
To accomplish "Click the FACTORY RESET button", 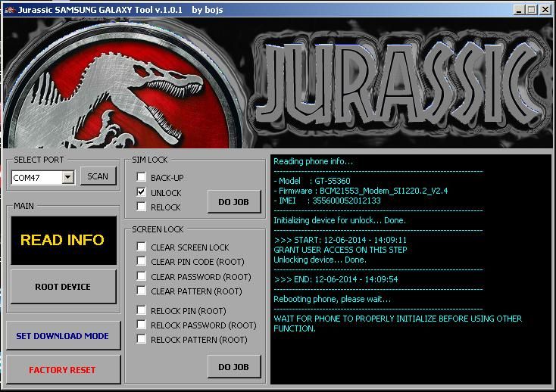I will 63,370.
